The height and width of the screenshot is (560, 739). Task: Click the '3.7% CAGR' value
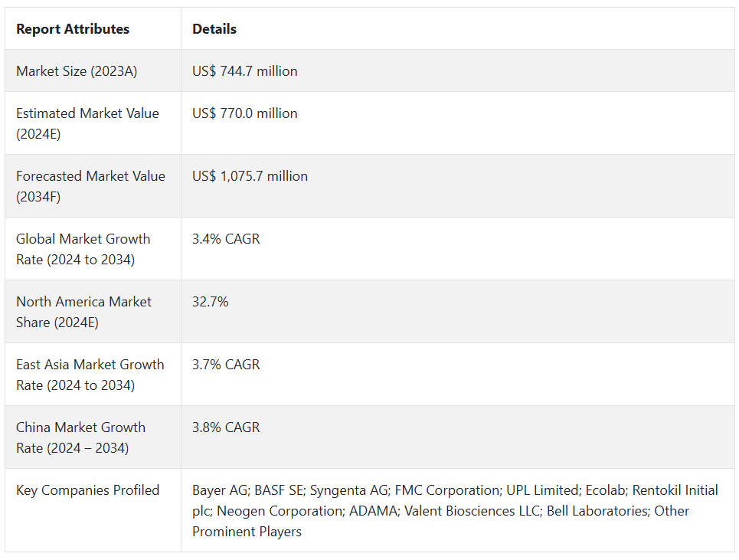click(x=226, y=365)
